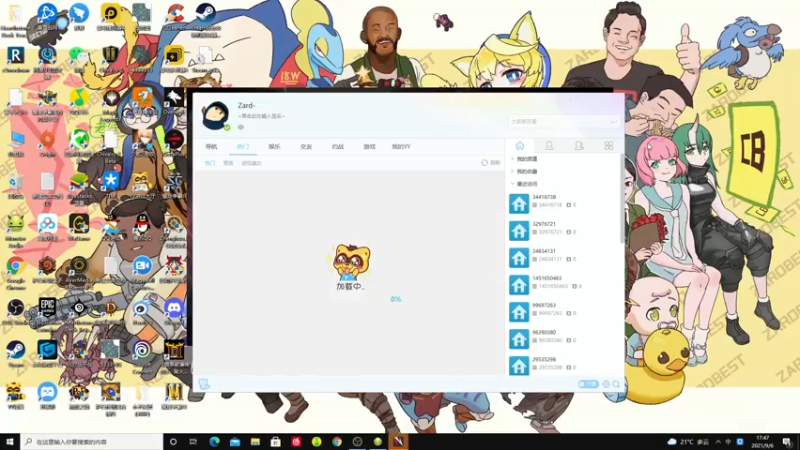800x450 pixels.
Task: Click the taskbar search box
Action: 92,441
